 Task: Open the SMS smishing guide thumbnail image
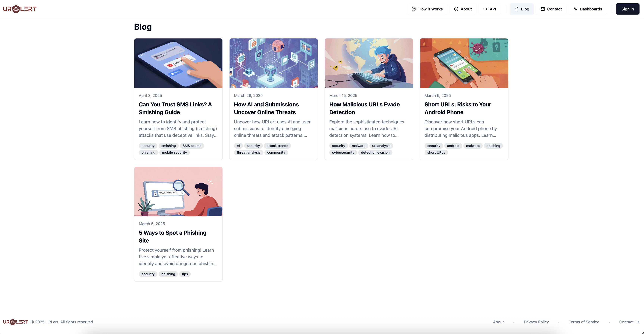[178, 63]
